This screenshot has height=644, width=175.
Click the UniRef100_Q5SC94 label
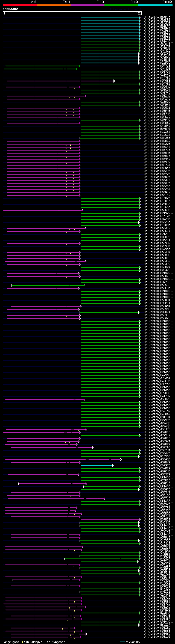pyautogui.click(x=157, y=90)
